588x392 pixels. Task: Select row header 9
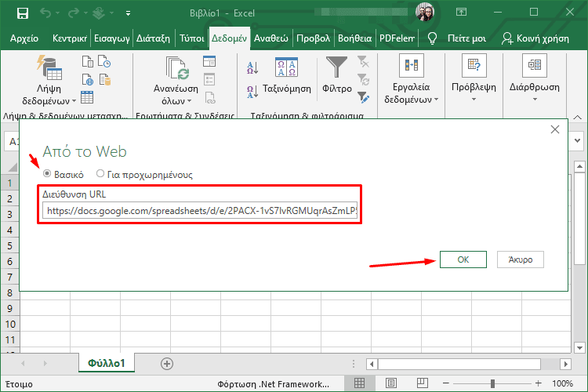point(9,308)
